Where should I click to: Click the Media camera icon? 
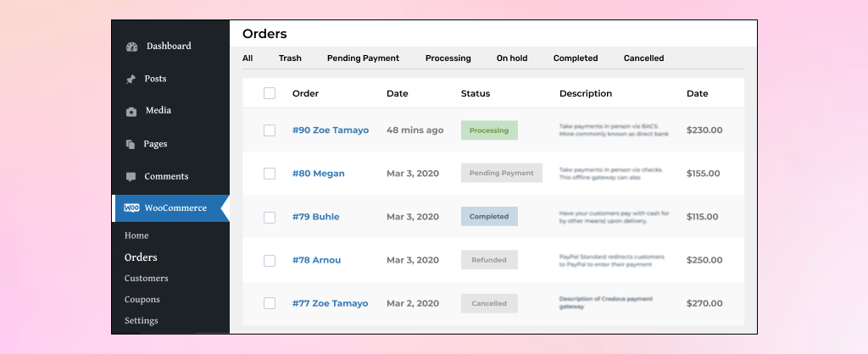(x=131, y=111)
